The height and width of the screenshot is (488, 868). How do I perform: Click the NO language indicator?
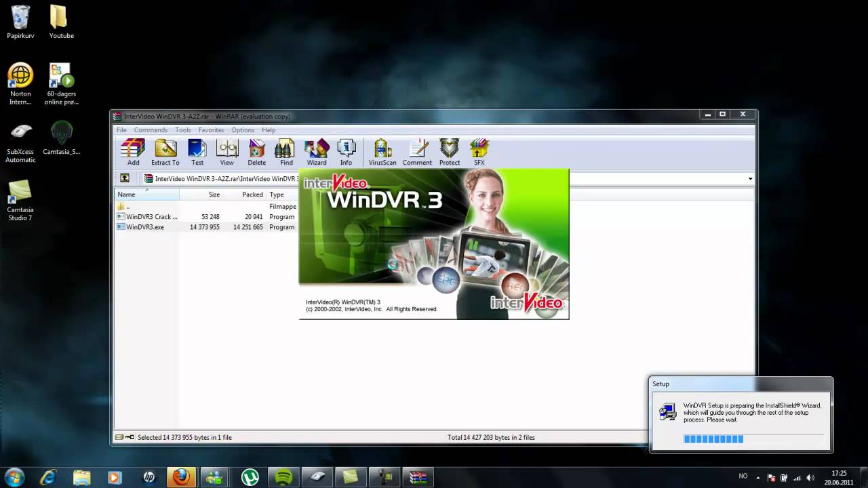(x=743, y=476)
